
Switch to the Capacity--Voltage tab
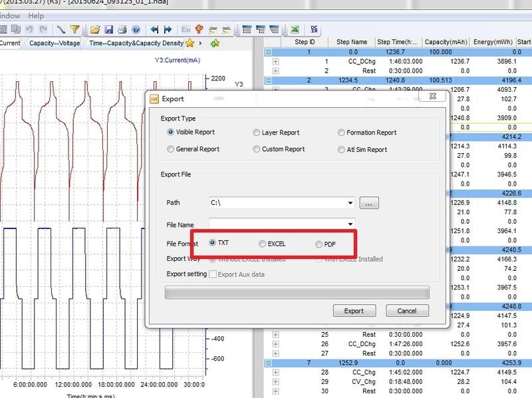point(55,43)
